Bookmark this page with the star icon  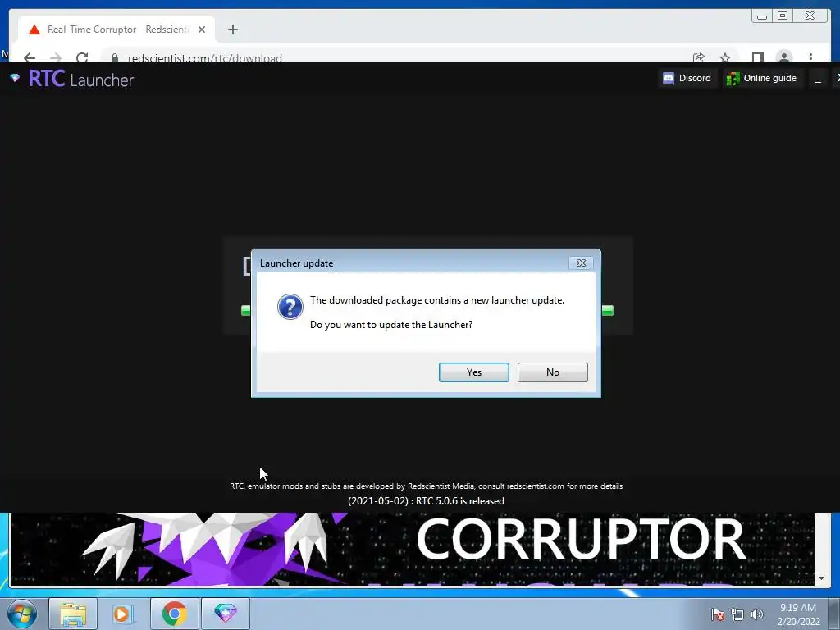coord(725,57)
